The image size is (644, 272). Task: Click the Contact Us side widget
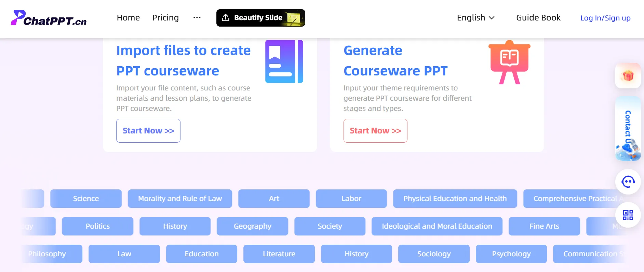[x=628, y=129]
